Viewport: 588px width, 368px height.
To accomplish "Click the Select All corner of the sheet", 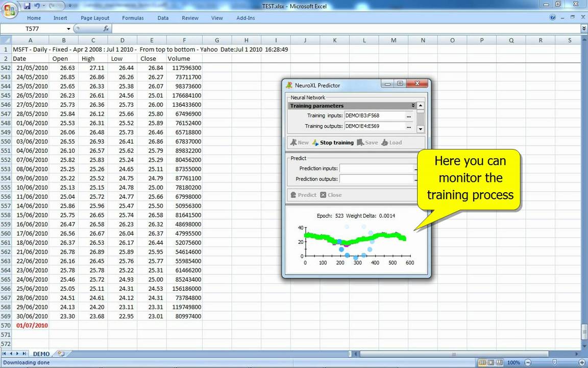I will 6,40.
